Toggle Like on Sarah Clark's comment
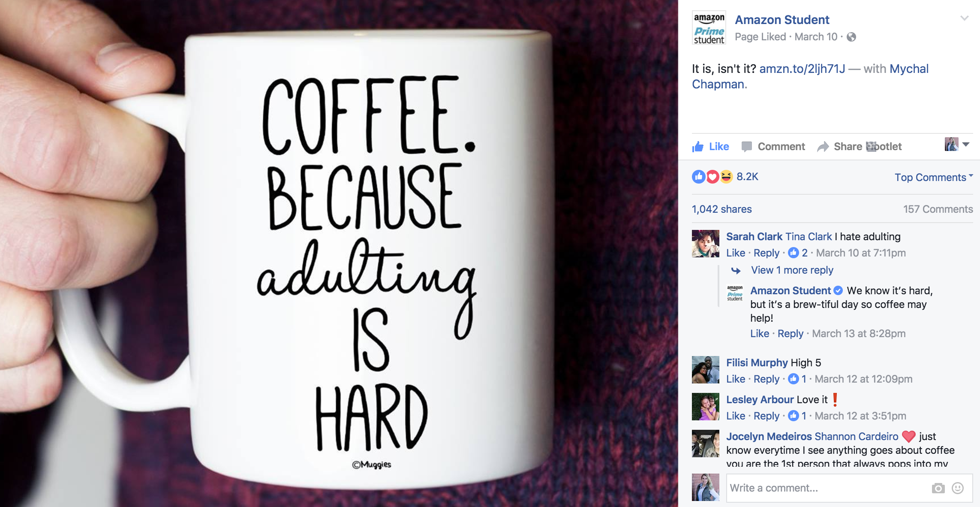980x507 pixels. [736, 253]
